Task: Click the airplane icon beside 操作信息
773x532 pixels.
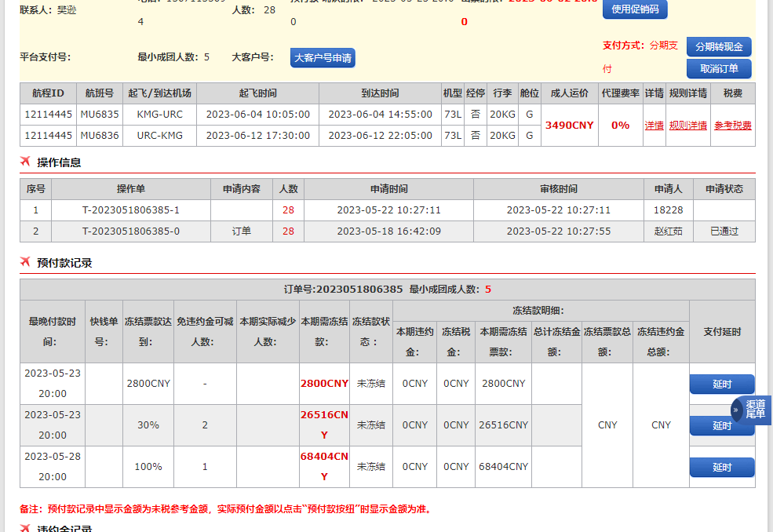Action: [x=25, y=162]
